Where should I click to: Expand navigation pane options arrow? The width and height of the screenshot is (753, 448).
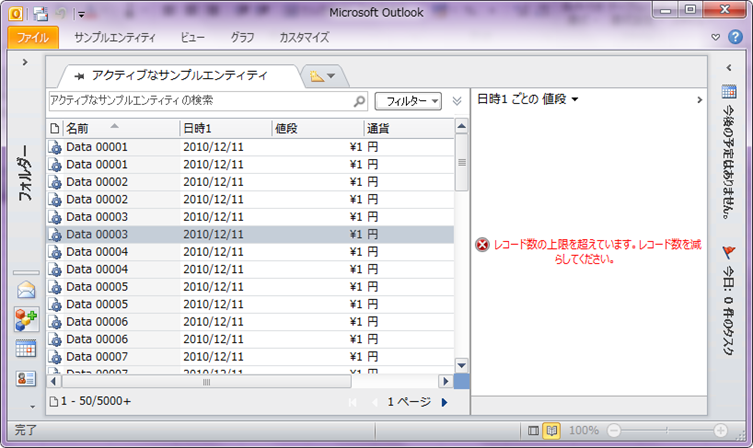32,407
